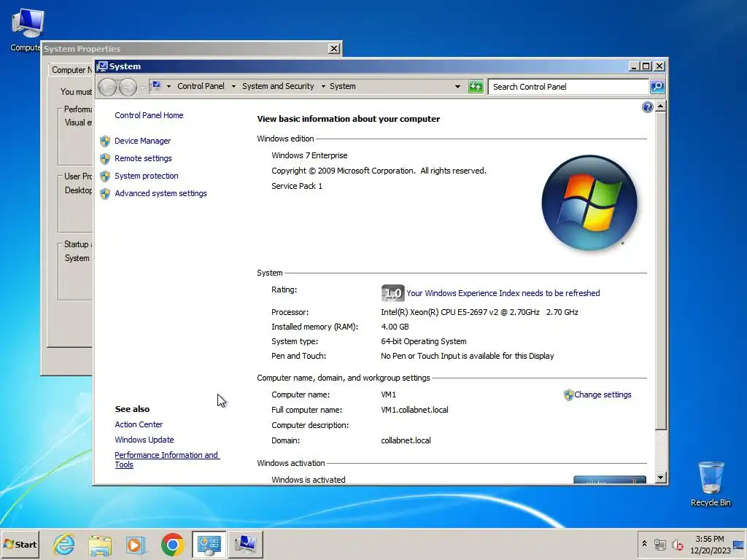Click the shield icon beside Remote settings
The height and width of the screenshot is (560, 747).
105,158
